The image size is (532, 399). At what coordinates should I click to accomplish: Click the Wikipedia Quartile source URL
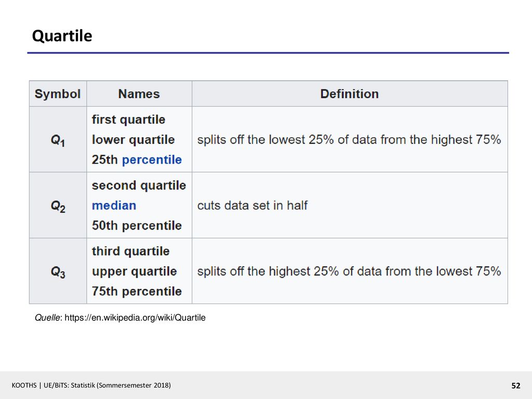[x=135, y=318]
